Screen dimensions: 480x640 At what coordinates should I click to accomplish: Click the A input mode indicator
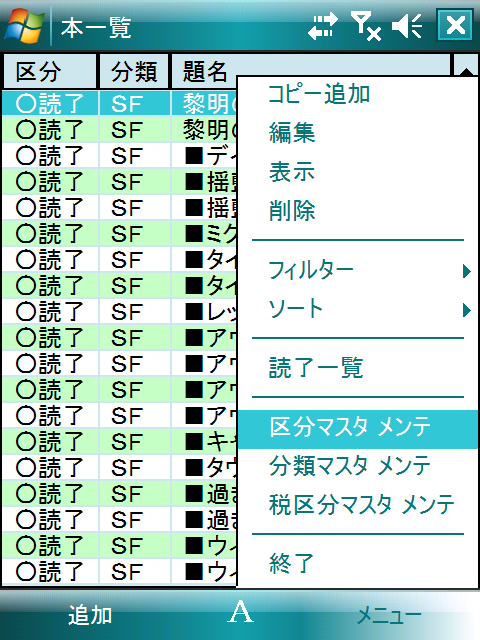click(x=240, y=612)
